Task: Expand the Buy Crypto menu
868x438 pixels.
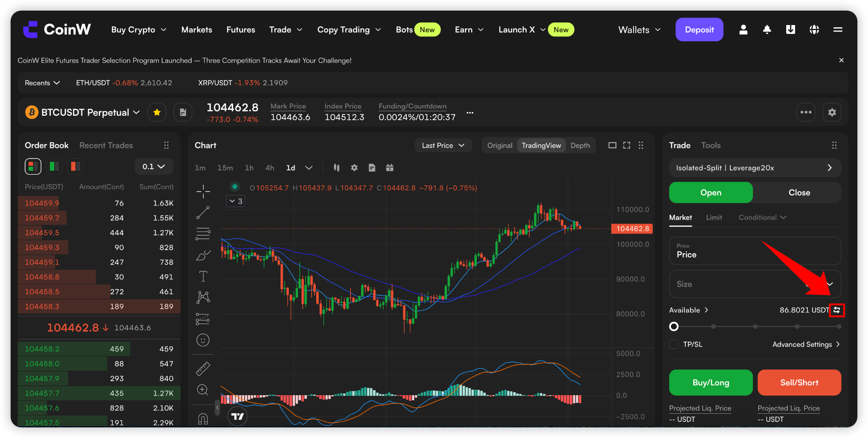Action: 139,30
